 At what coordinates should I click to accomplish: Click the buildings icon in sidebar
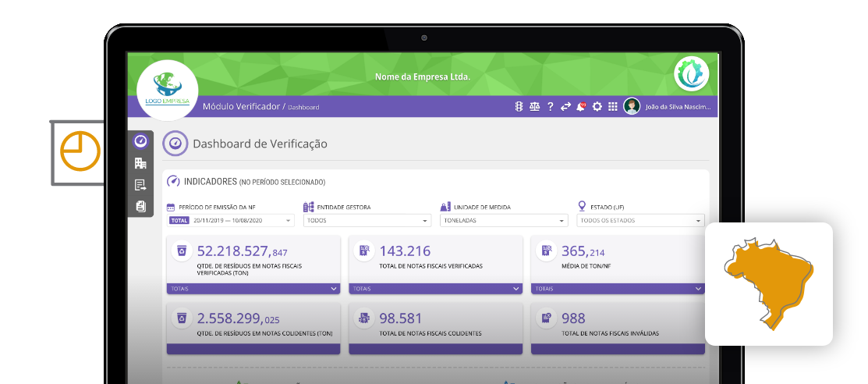coord(140,163)
